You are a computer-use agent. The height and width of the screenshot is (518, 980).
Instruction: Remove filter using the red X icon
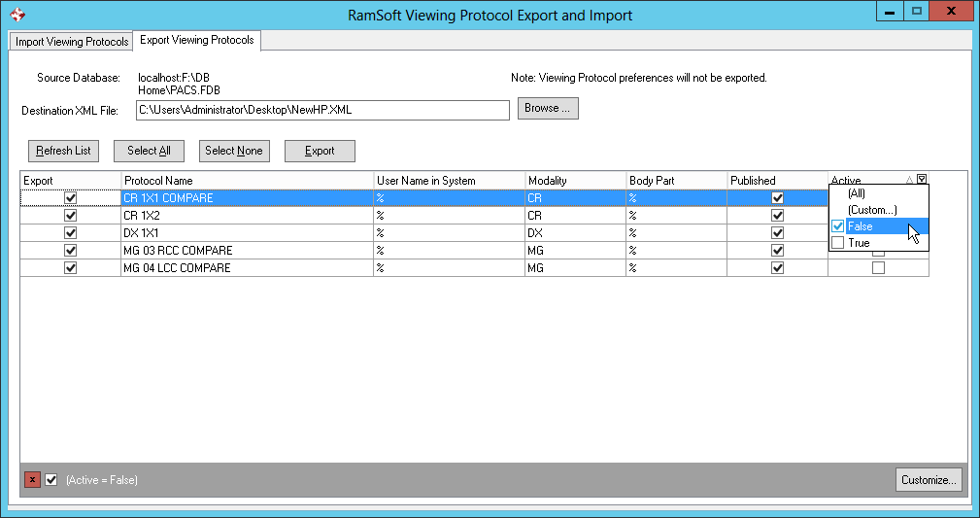tap(33, 480)
